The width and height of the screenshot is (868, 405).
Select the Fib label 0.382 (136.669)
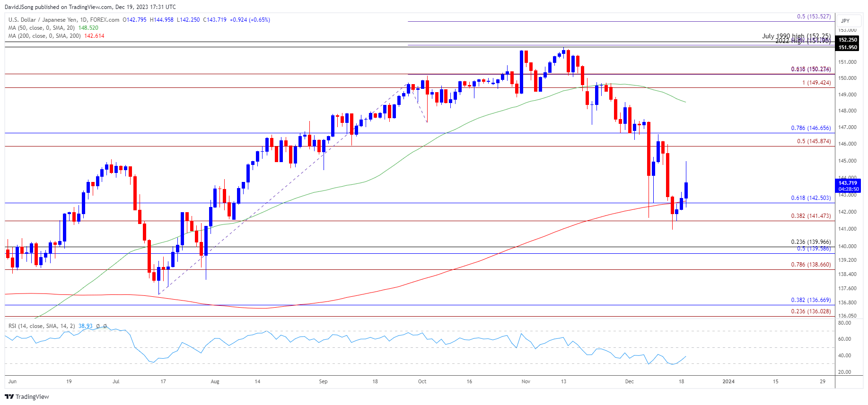point(811,300)
